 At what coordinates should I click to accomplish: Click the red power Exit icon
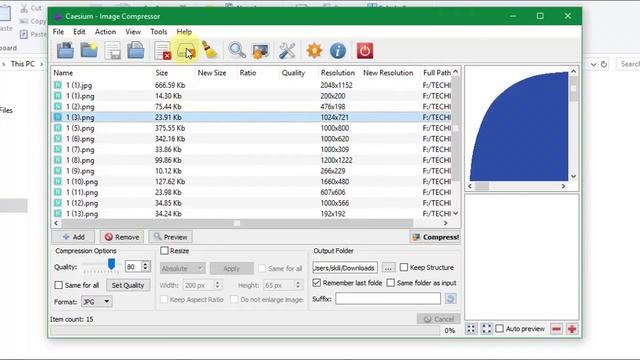[364, 51]
